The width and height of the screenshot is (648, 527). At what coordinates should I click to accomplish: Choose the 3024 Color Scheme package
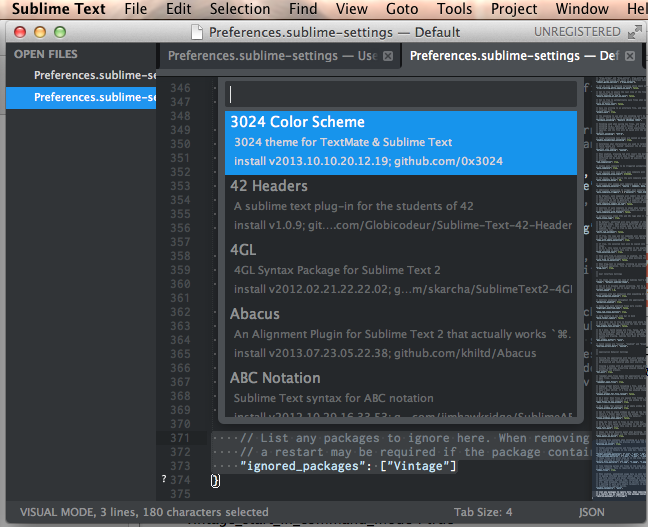[x=401, y=143]
